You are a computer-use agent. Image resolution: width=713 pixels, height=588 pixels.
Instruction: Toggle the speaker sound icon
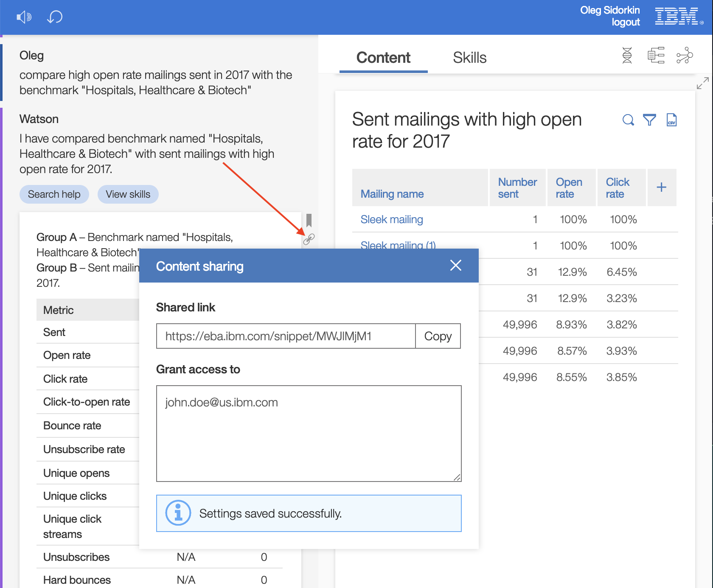(x=24, y=17)
